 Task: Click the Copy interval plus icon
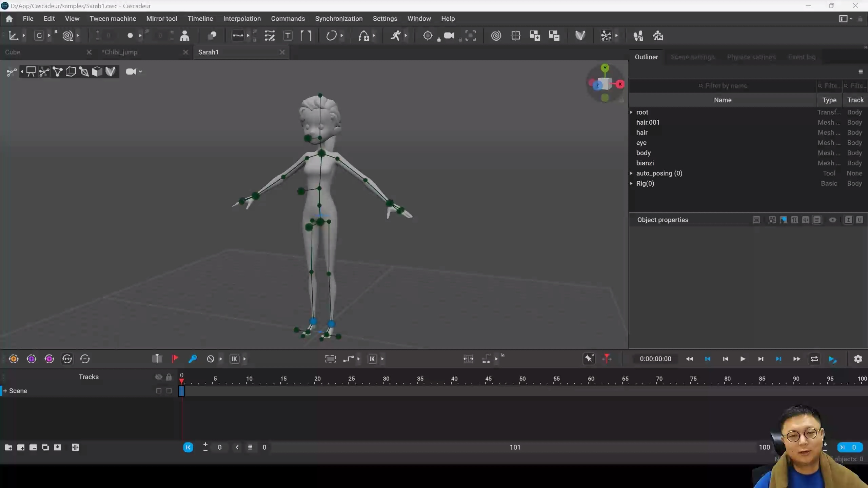point(535,36)
